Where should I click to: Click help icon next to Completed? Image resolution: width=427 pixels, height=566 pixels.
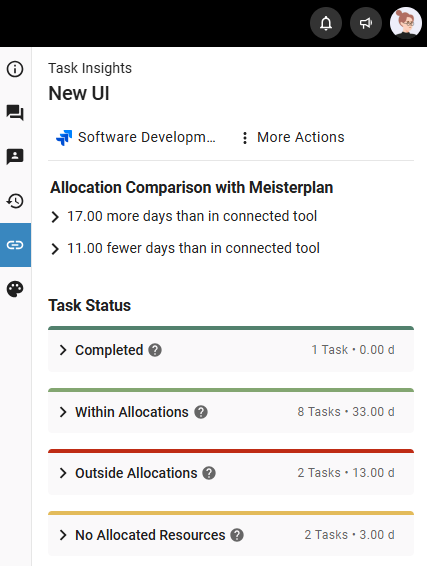pos(155,350)
